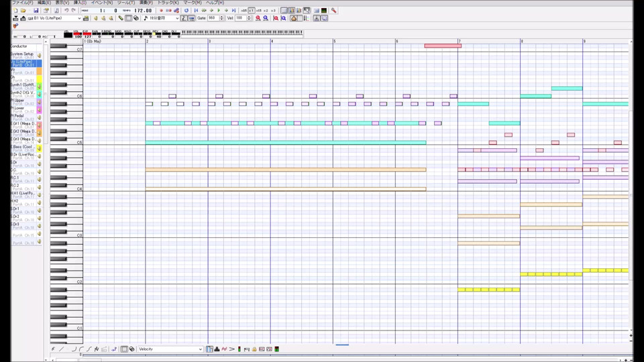Select the S-curve draw tool
Image resolution: width=644 pixels, height=362 pixels.
(x=89, y=349)
